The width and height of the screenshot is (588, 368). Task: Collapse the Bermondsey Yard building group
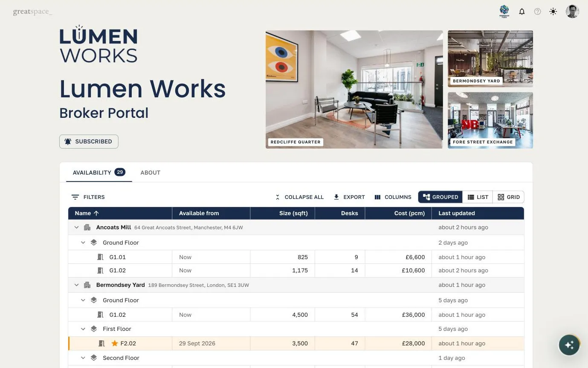point(76,285)
